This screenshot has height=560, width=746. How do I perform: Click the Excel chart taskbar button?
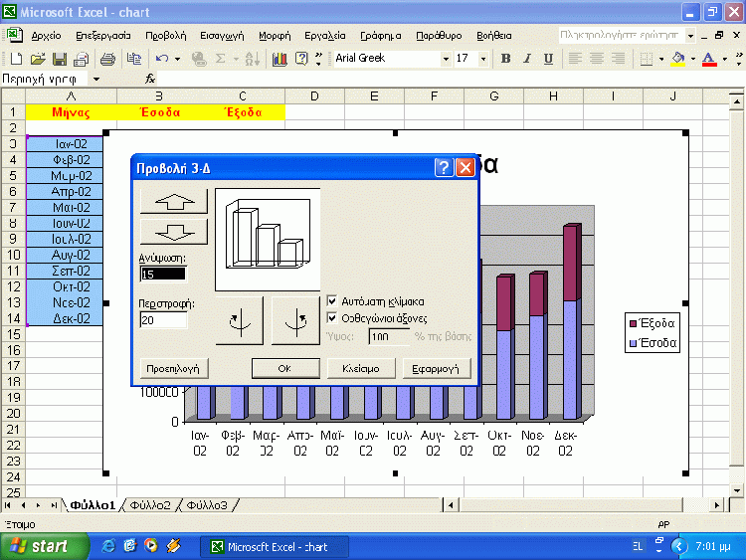coord(275,547)
